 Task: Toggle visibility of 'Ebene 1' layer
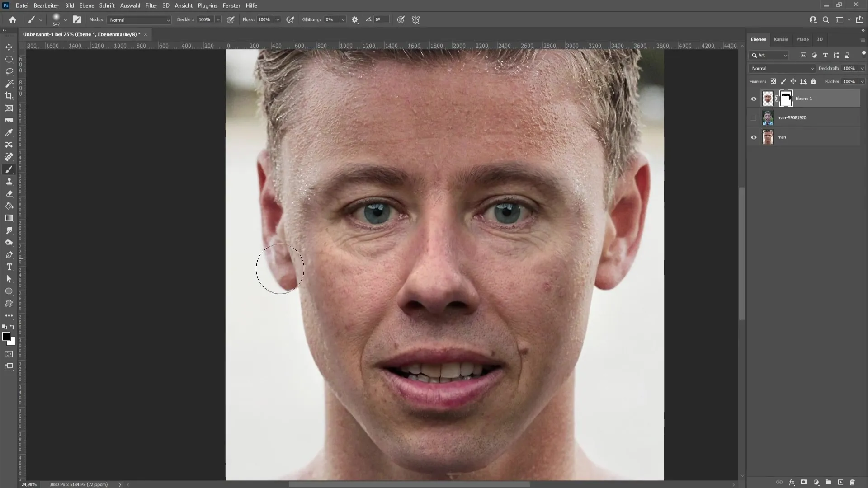754,99
